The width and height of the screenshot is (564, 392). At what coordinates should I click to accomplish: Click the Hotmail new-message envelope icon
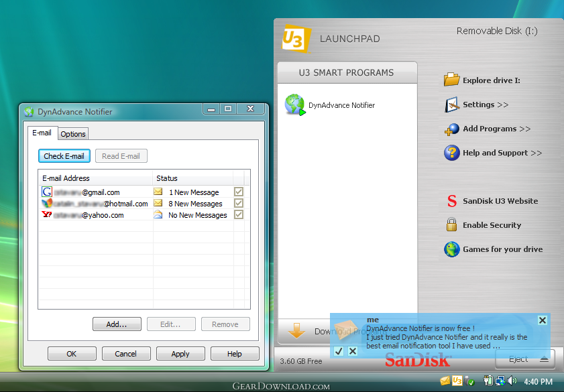pyautogui.click(x=158, y=203)
